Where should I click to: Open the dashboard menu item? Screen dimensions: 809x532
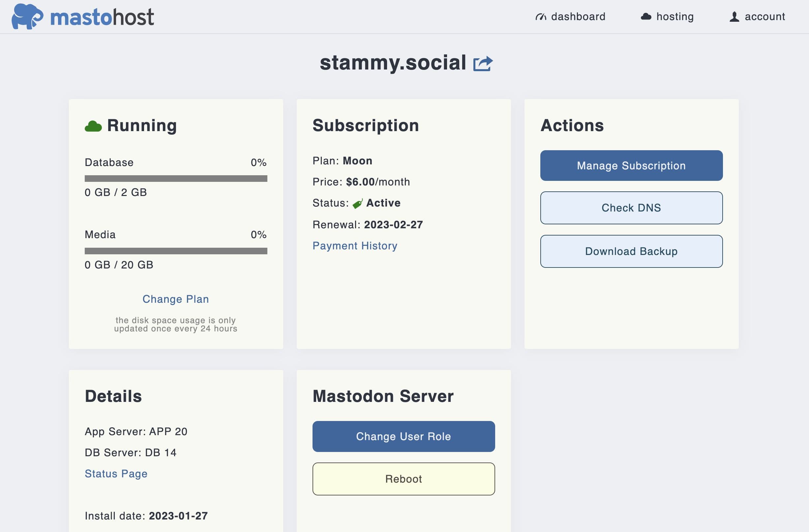(x=570, y=17)
